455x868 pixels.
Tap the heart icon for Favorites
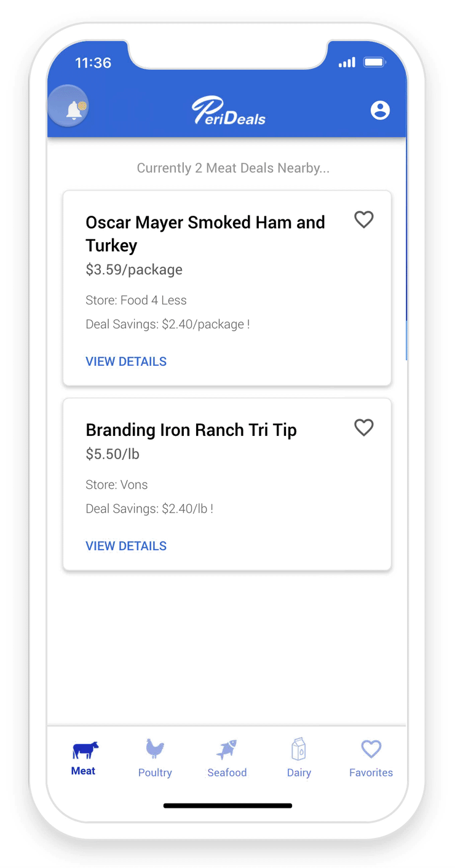click(371, 749)
